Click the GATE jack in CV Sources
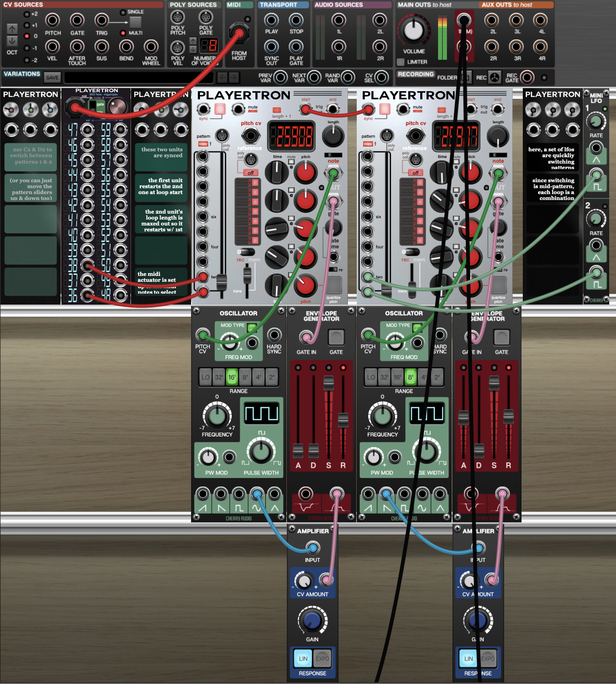The width and height of the screenshot is (616, 684). [x=77, y=20]
